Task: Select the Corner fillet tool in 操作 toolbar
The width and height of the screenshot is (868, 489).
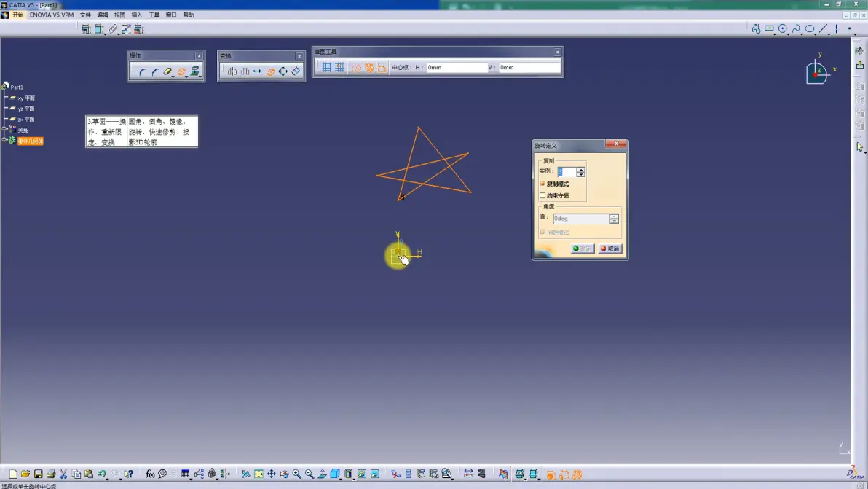Action: pyautogui.click(x=142, y=71)
